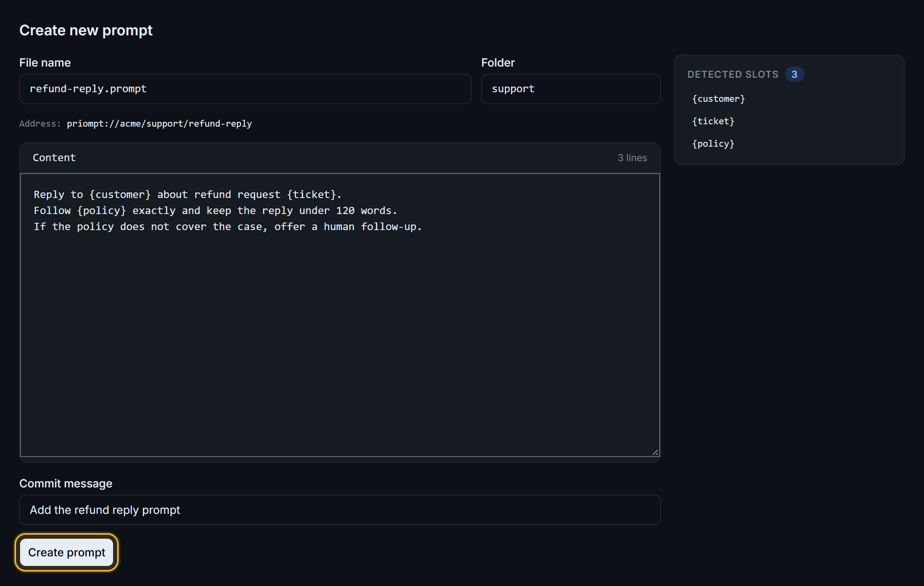Click the Content header label

pyautogui.click(x=54, y=158)
